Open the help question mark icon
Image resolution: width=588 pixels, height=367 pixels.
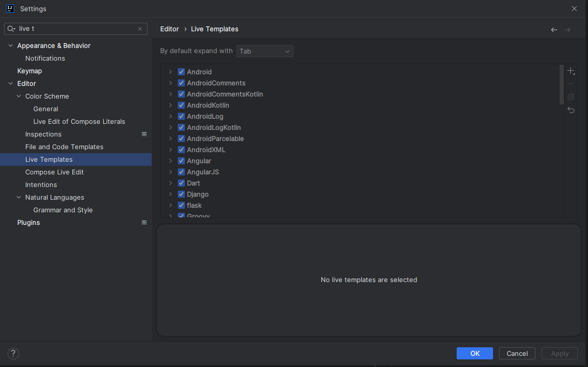(x=14, y=353)
